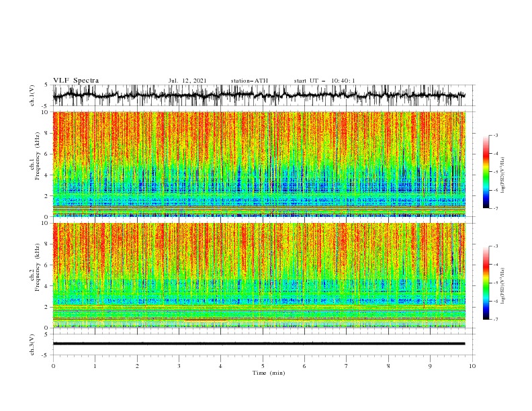Image resolution: width=532 pixels, height=411 pixels.
Task: Click the "Time (min)" axis label
Action: tap(269, 373)
